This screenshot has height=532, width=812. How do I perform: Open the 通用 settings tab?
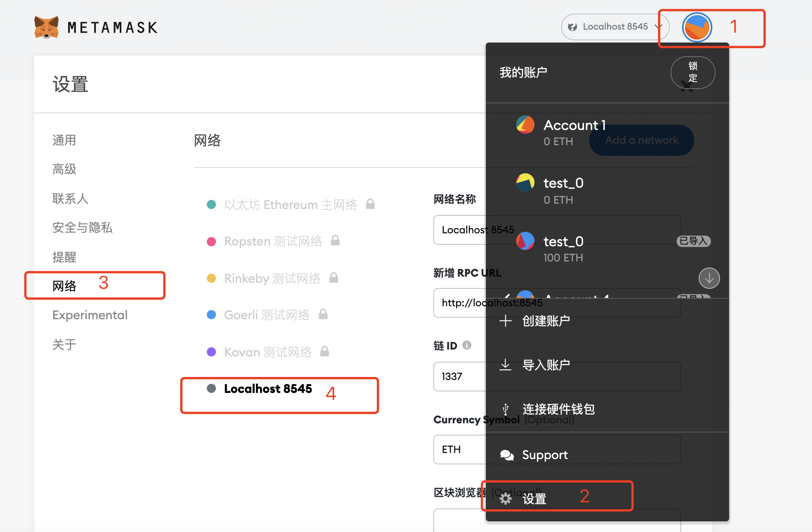pyautogui.click(x=64, y=140)
